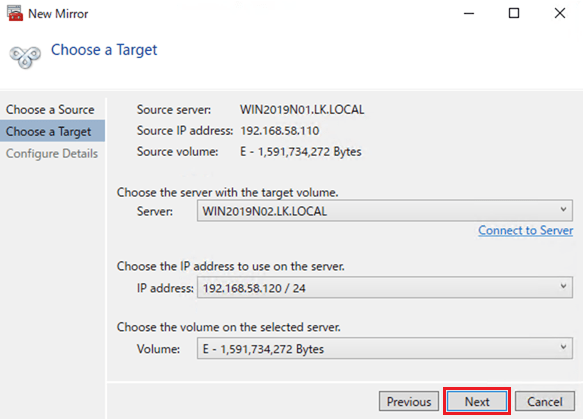
Task: Cancel the New Mirror wizard
Action: (x=545, y=401)
